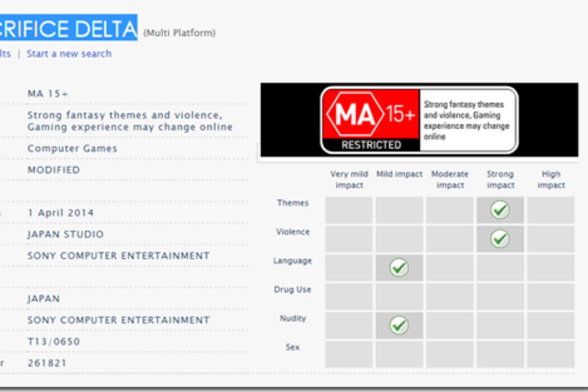Click the MA 15+ Restricted rating badge
Viewport: 588px width, 392px height.
pos(419,121)
